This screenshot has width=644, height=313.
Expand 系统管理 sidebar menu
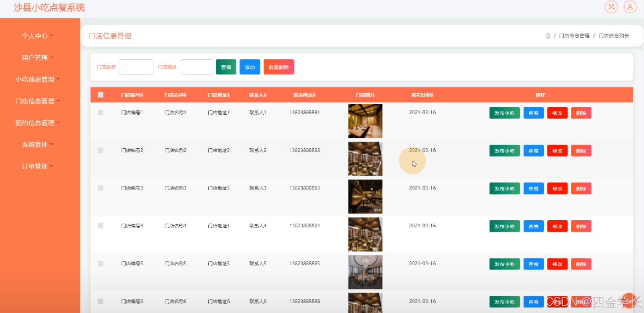[x=37, y=144]
